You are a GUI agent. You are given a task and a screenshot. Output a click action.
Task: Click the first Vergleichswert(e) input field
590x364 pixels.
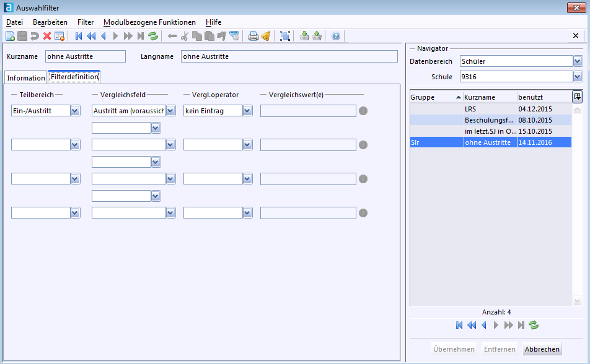click(x=308, y=111)
